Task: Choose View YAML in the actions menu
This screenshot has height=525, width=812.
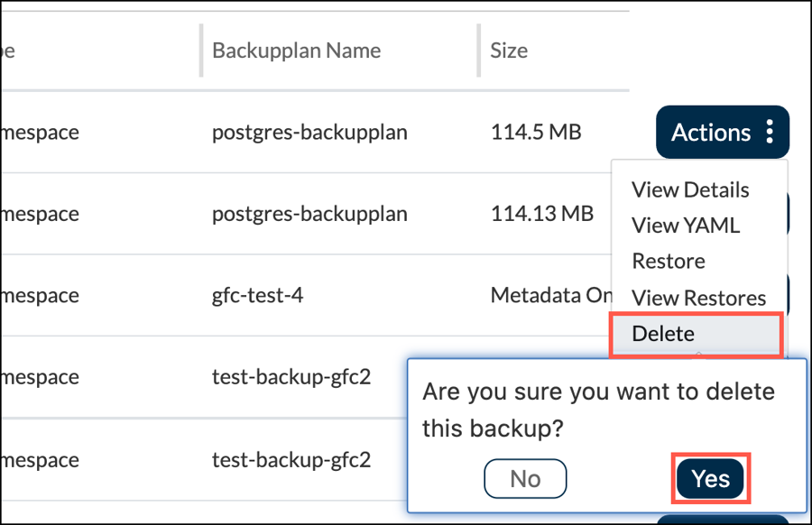Action: pos(686,226)
